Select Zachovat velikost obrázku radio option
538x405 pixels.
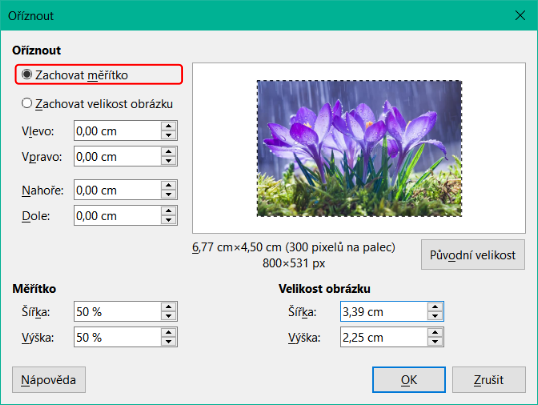97,104
